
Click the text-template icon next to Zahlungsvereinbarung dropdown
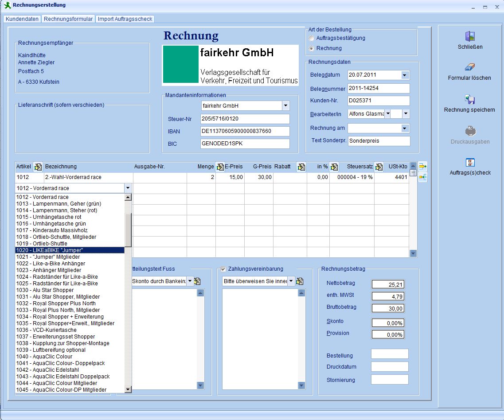[300, 281]
